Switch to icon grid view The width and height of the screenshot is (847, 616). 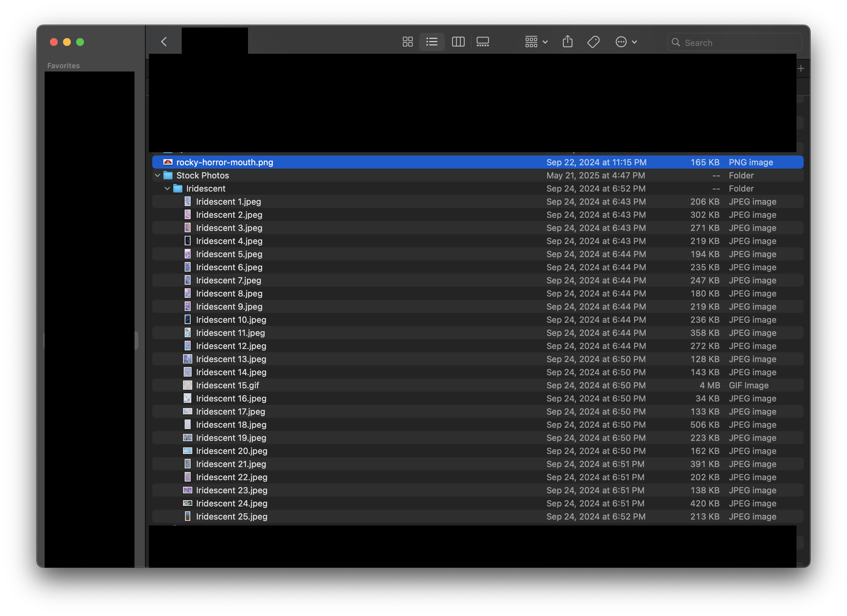pyautogui.click(x=407, y=42)
